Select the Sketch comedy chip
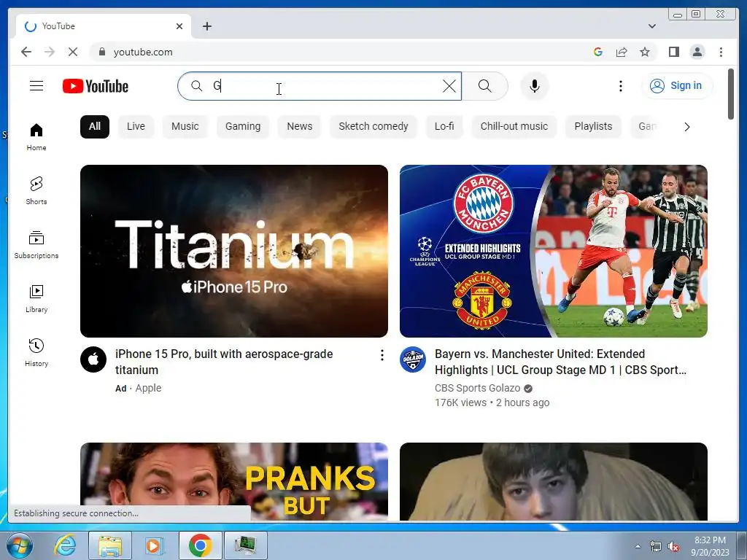 click(373, 127)
